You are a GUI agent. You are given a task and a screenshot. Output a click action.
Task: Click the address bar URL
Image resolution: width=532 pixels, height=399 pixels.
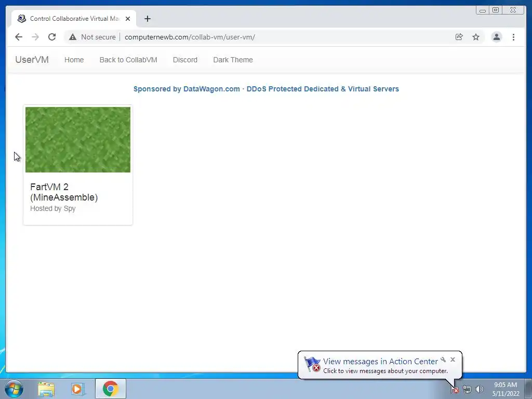[x=190, y=37]
